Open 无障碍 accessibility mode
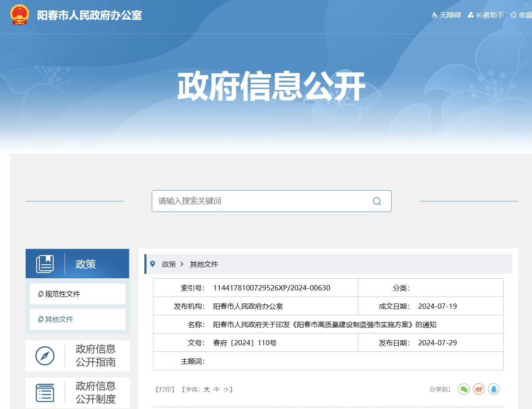532x409 pixels. coord(446,15)
